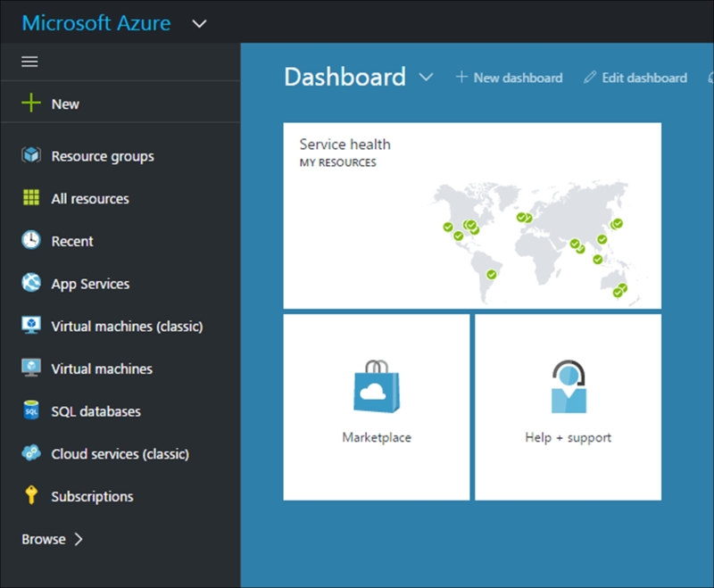The width and height of the screenshot is (714, 588).
Task: Open the Dashboard selector dropdown arrow
Action: point(426,77)
